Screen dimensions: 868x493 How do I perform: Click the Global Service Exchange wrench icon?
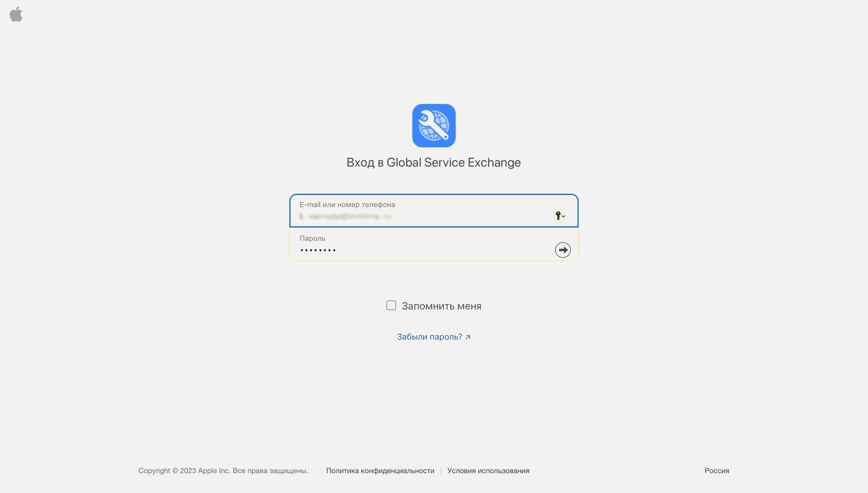(x=434, y=126)
